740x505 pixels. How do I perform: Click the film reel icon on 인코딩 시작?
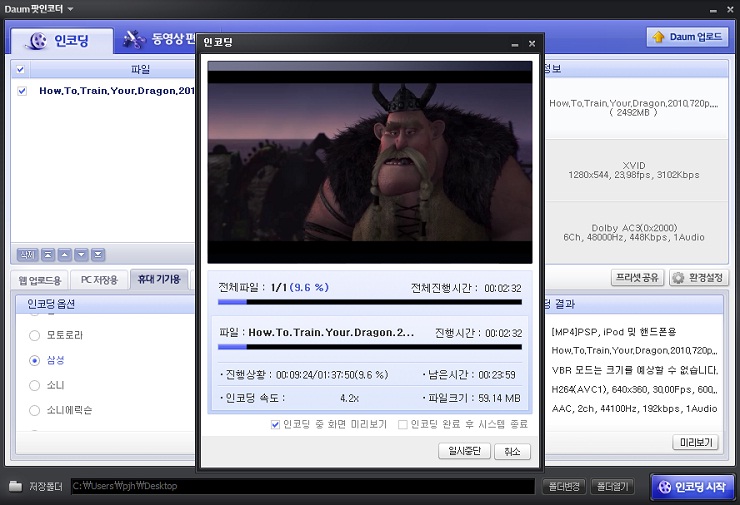pos(664,487)
